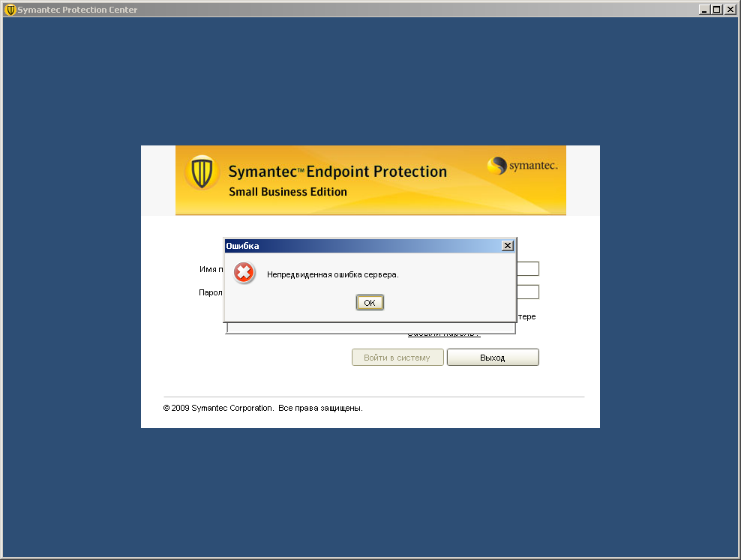
Task: Click the Symantec Endpoint Protection heading
Action: coord(337,172)
